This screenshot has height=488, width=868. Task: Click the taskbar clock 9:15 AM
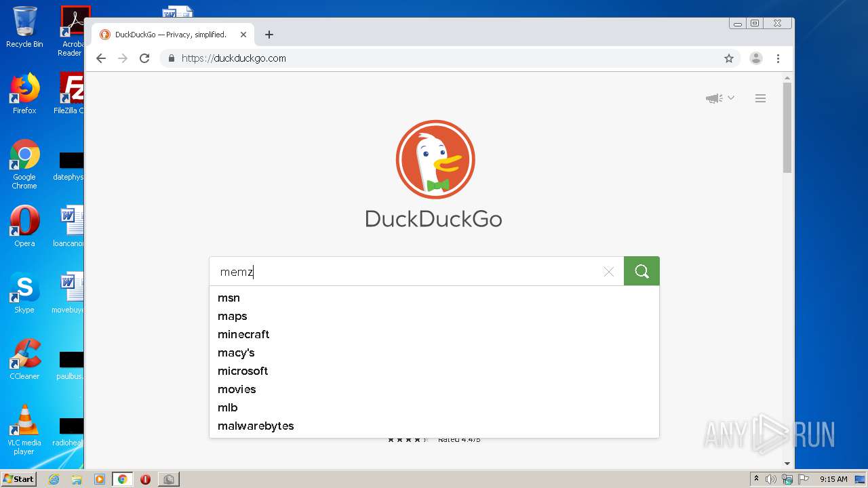coord(833,479)
